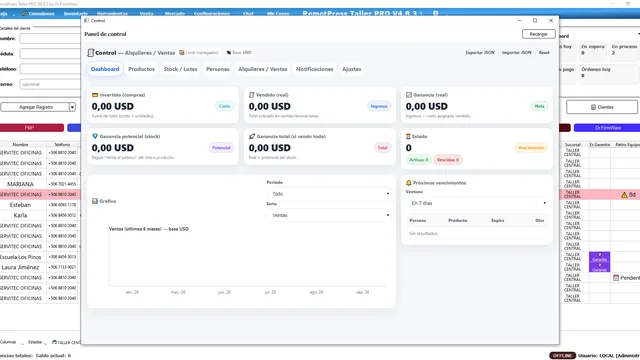This screenshot has height=360, width=640.
Task: Open the Stock / Lotes tab
Action: click(x=180, y=69)
